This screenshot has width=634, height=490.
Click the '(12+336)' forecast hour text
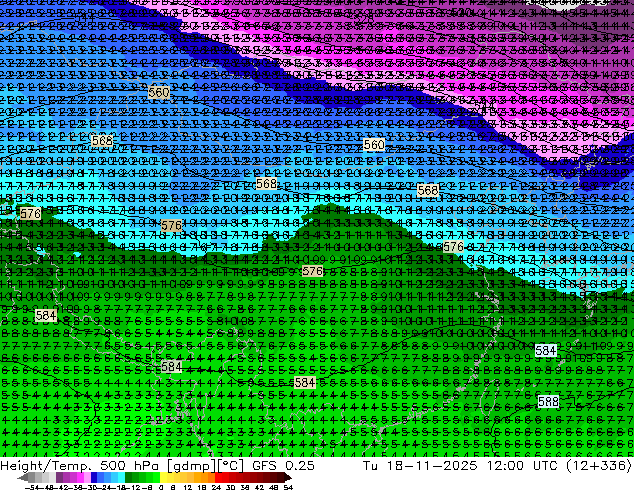[x=599, y=466]
